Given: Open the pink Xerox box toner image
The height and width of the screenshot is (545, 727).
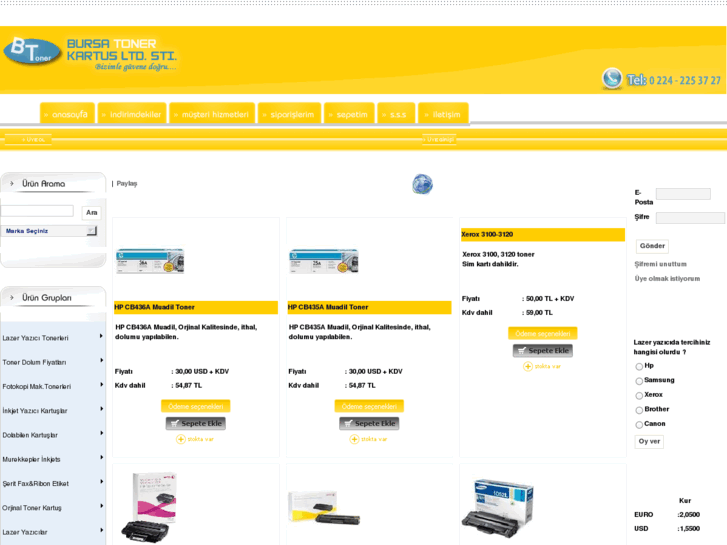Looking at the screenshot, I should [149, 507].
